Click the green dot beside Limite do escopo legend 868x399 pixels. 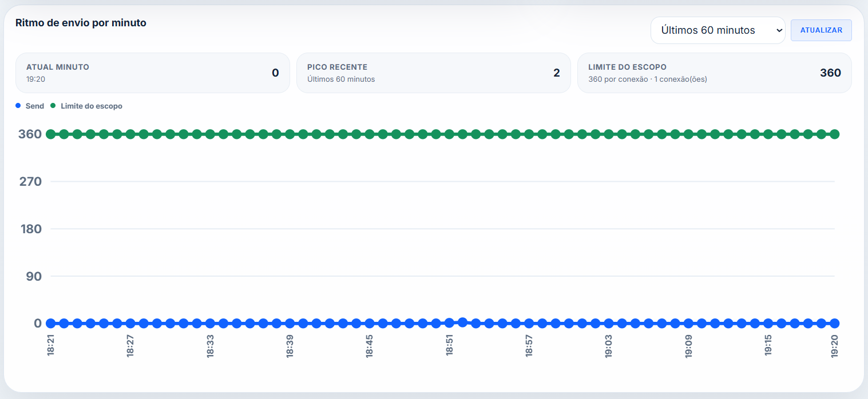pos(53,106)
